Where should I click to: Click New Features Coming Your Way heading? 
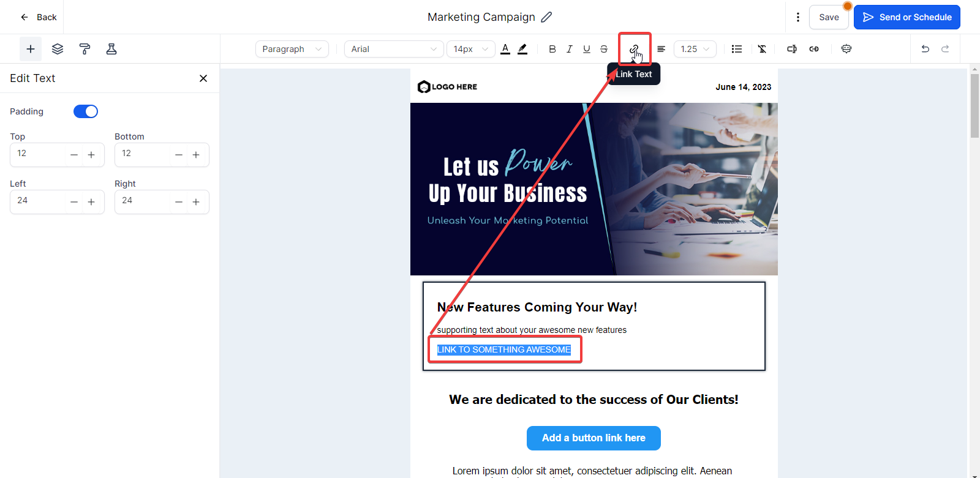coord(537,307)
